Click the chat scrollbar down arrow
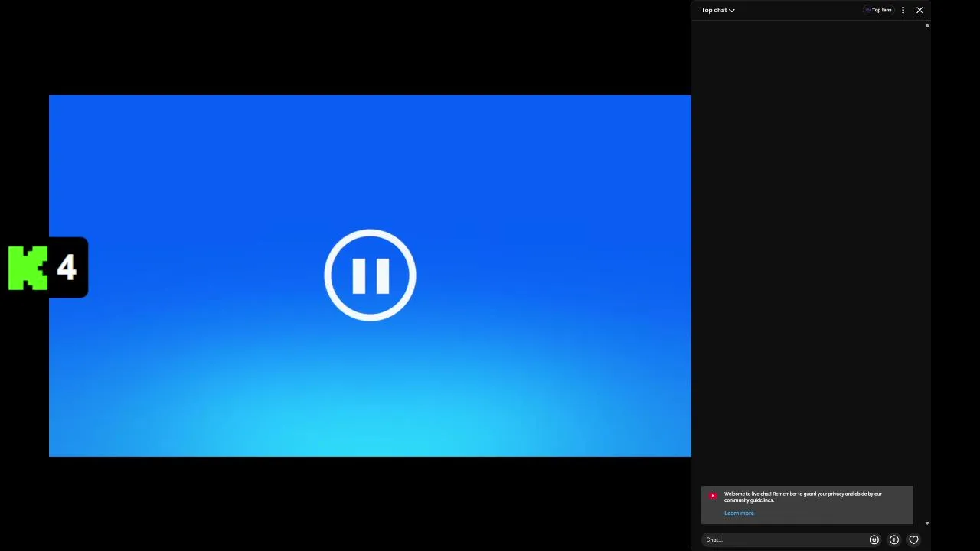The image size is (980, 551). pyautogui.click(x=927, y=523)
